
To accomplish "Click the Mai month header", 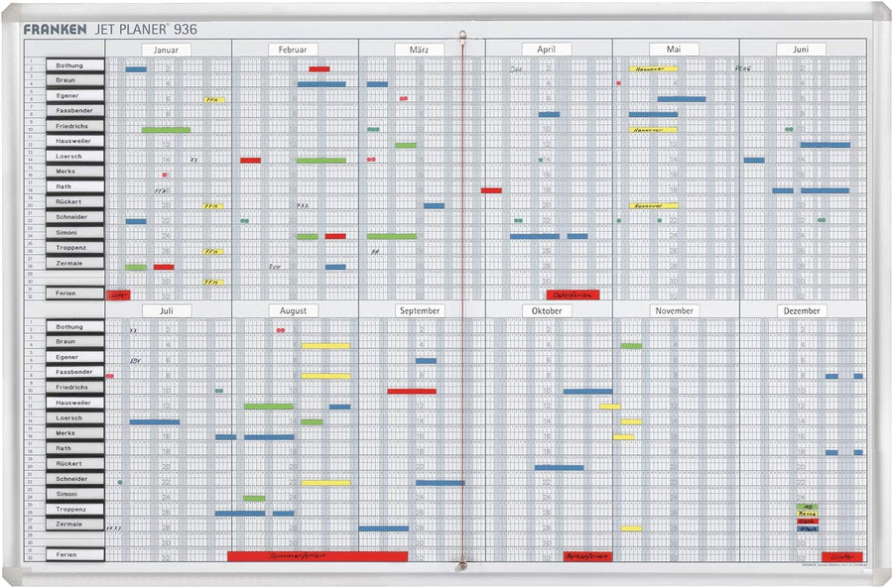I will (674, 50).
